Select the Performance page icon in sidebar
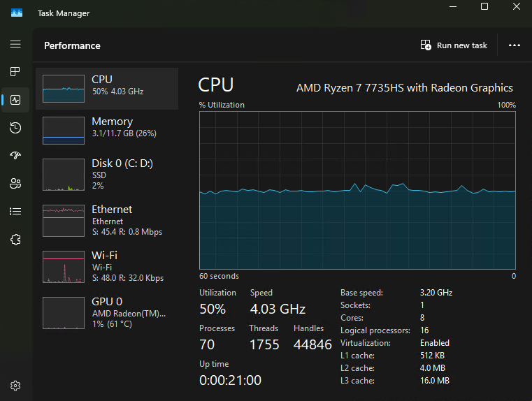 [15, 100]
